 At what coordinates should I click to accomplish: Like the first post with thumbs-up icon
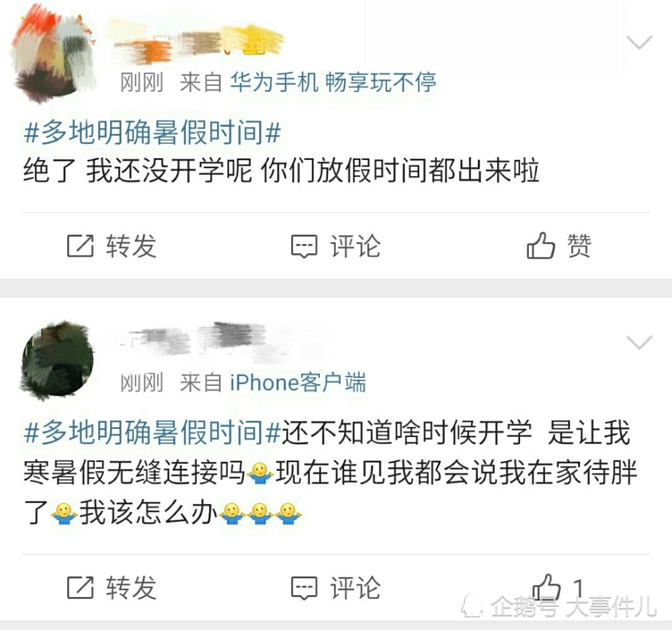541,245
